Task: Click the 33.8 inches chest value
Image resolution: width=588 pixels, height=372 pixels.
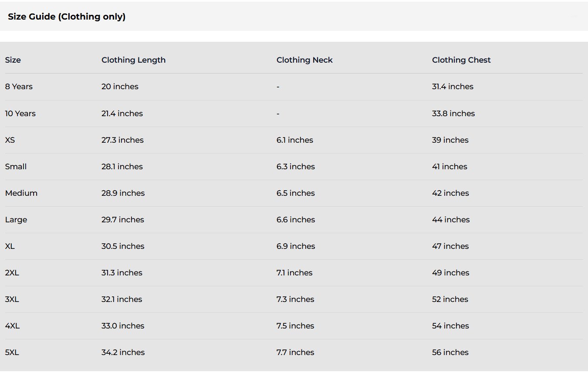Action: (453, 114)
